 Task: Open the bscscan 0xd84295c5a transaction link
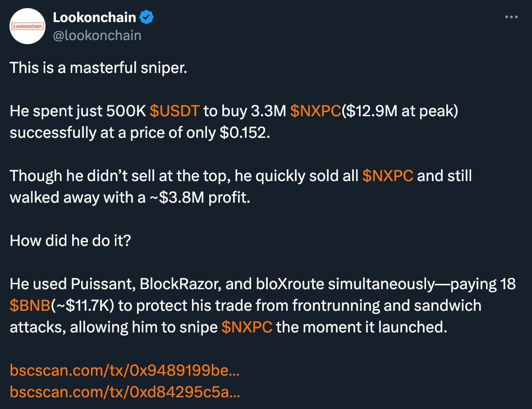[125, 392]
